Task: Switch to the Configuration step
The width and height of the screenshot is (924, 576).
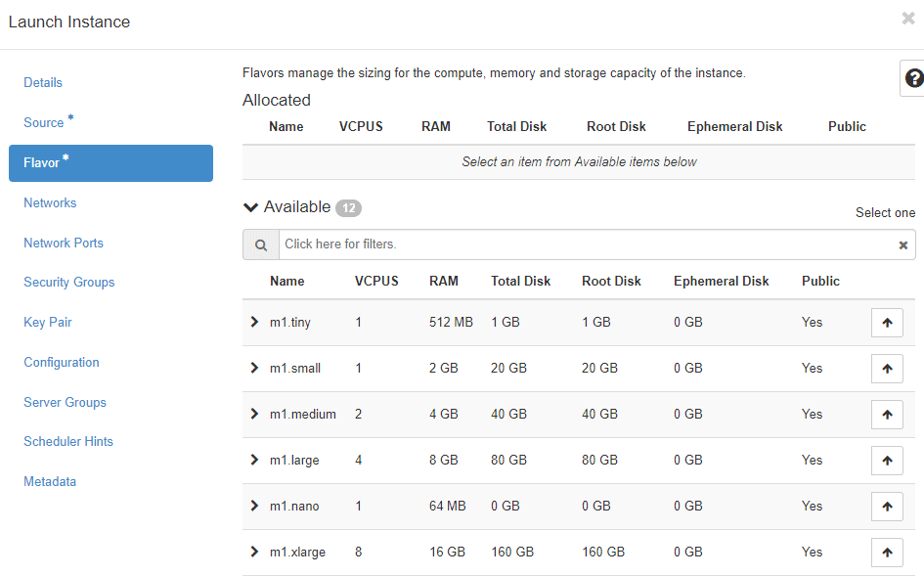Action: coord(62,363)
